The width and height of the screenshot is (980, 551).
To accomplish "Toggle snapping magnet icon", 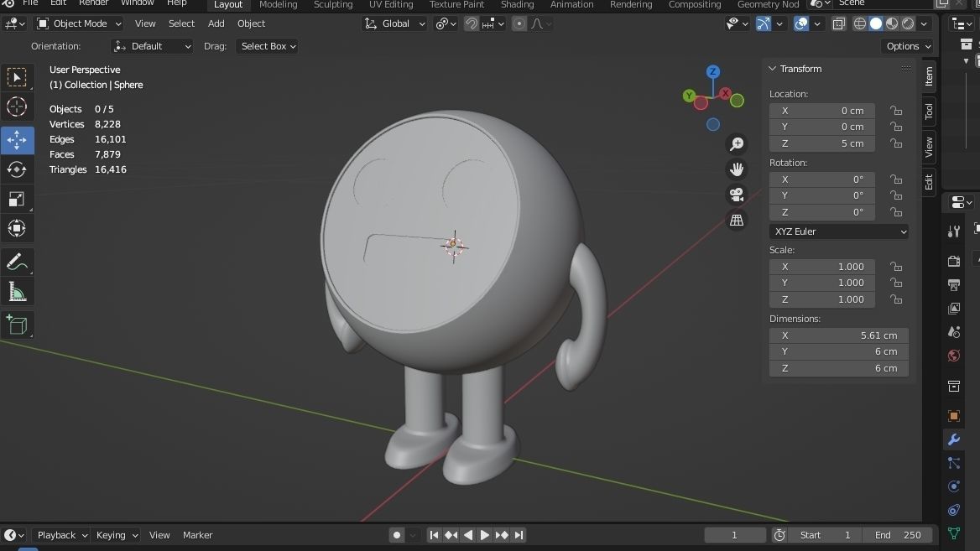I will [x=472, y=23].
